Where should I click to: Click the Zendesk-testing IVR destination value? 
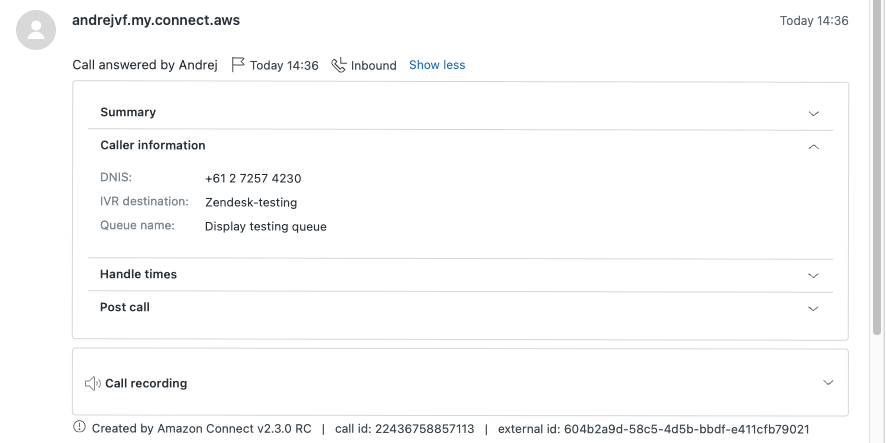pos(251,203)
